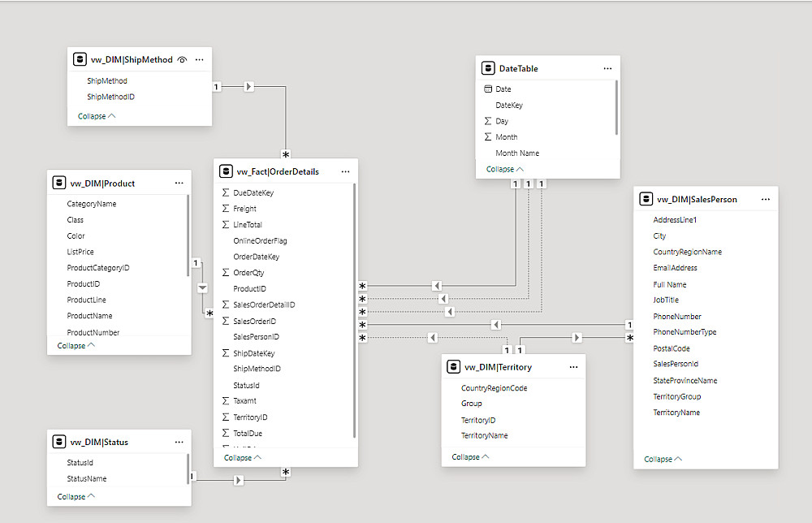Open more options for vw_Fact|OrderDetails

pos(345,171)
